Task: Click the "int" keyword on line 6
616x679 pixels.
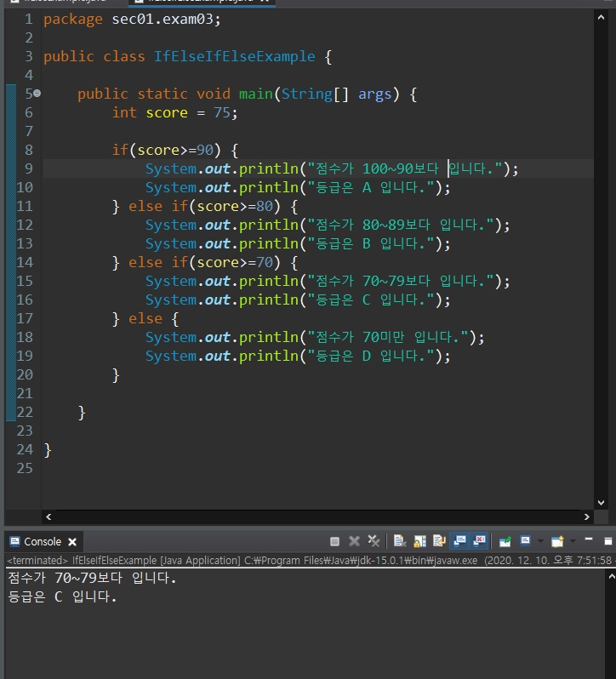Action: click(x=124, y=112)
